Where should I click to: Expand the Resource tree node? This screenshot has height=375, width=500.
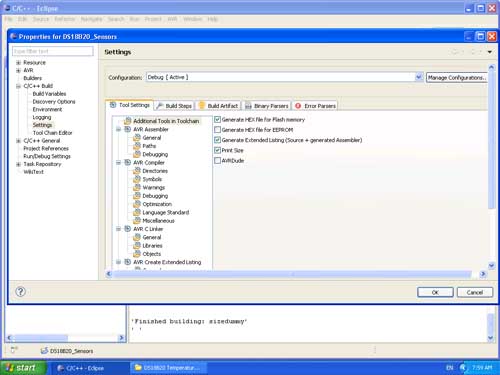click(x=19, y=63)
